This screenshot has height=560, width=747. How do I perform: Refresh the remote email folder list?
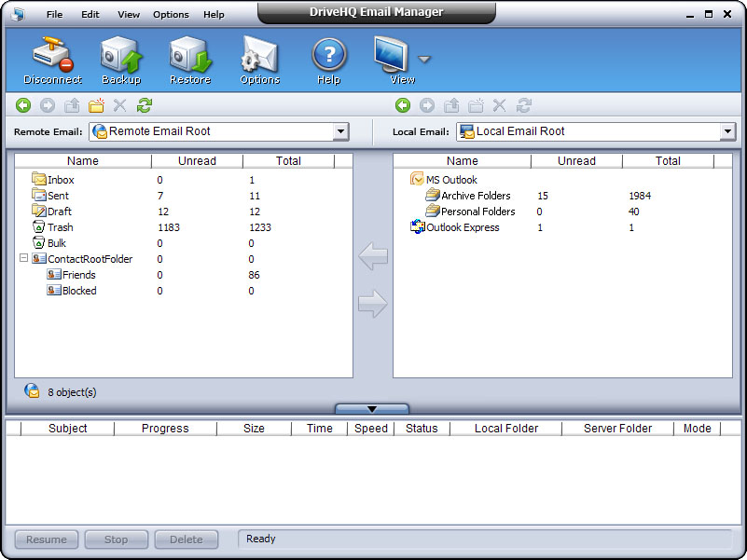click(144, 105)
